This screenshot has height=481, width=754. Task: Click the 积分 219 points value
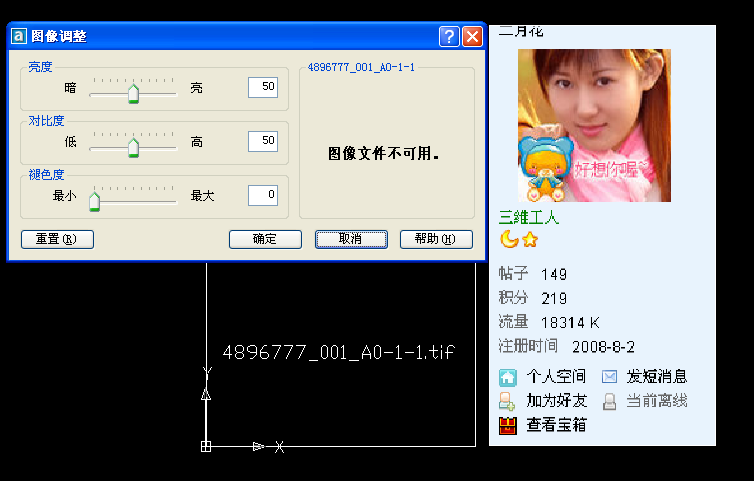[x=533, y=298]
